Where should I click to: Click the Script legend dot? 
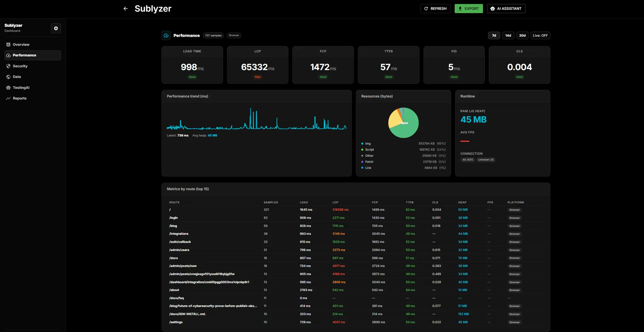click(362, 150)
